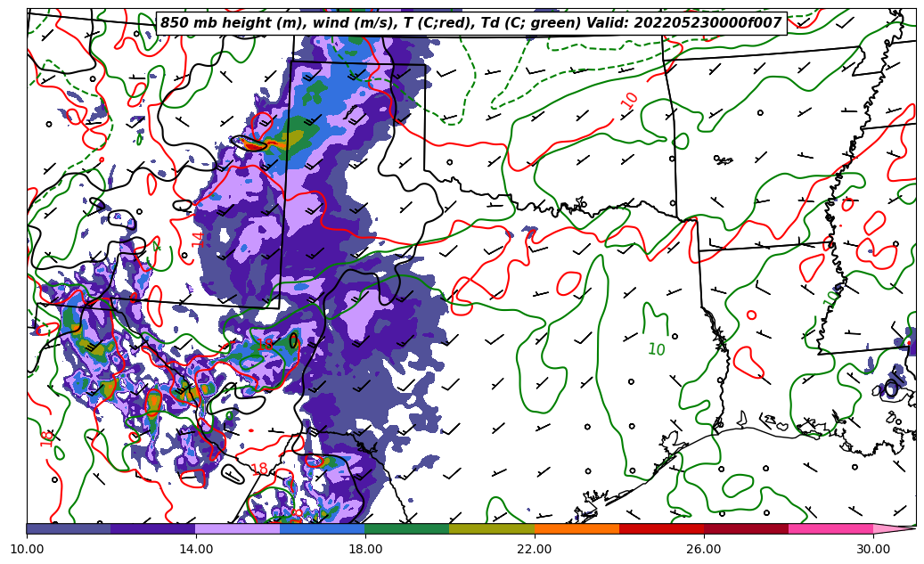This screenshot has width=924, height=564.
Task: Click the bright red colorbar segment
Action: (661, 528)
